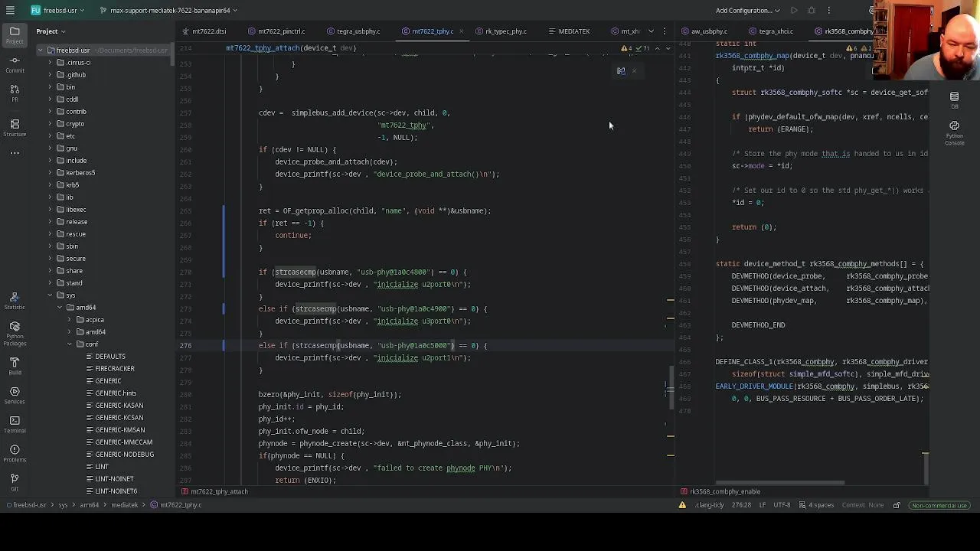Open the Commit tool window
The image size is (980, 551).
15,64
